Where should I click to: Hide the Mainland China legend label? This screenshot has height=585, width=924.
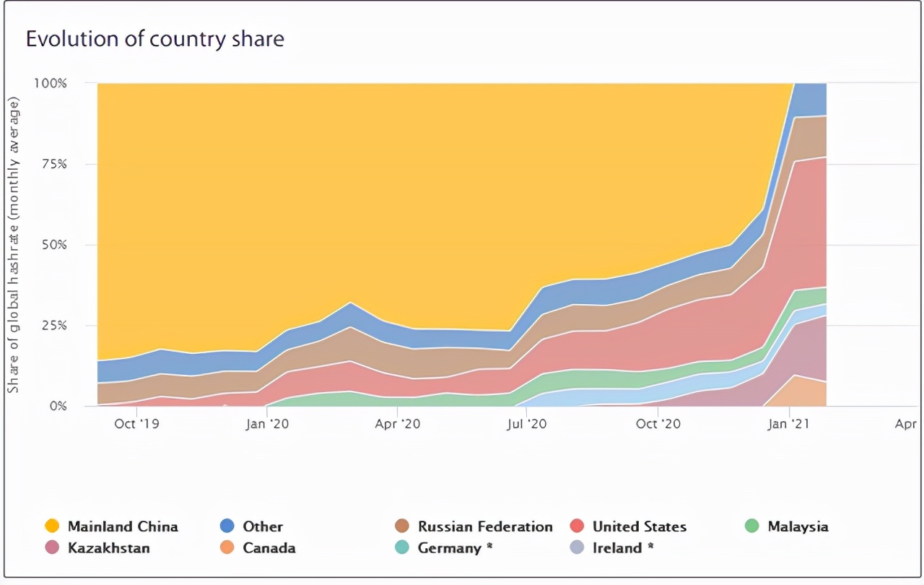[x=123, y=526]
